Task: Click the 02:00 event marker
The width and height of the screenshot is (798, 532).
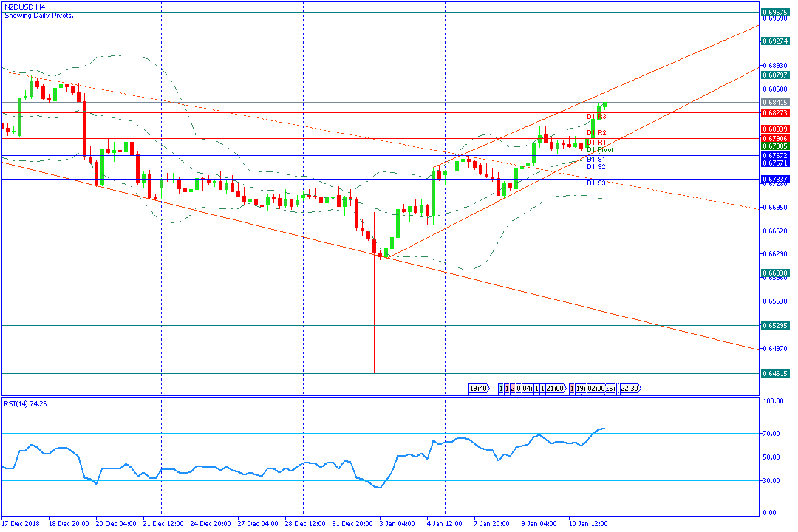Action: tap(596, 389)
